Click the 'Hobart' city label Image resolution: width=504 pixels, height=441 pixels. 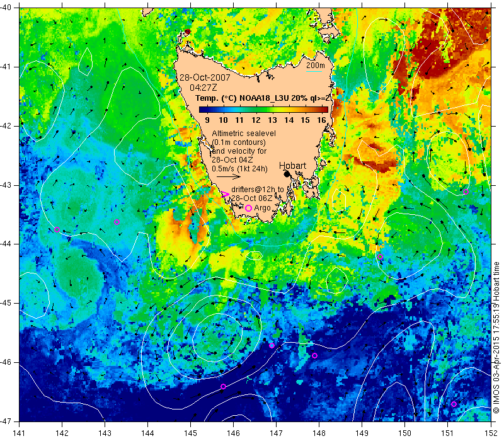point(292,166)
